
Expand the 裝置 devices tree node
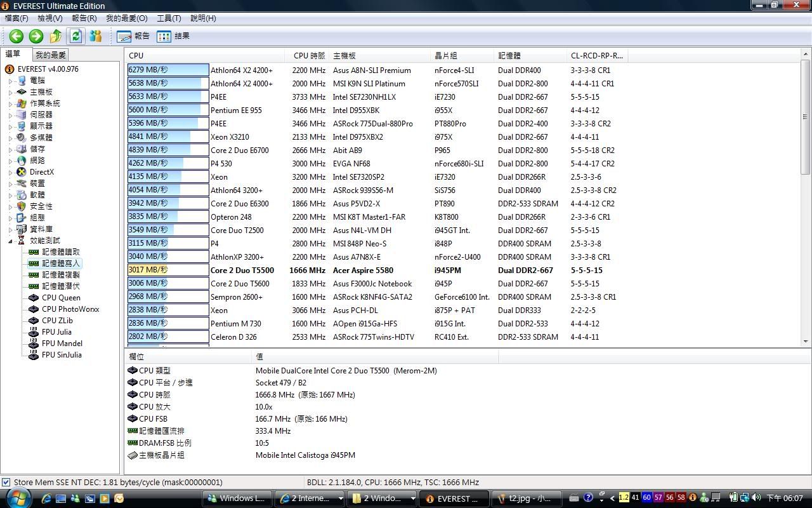pos(11,184)
